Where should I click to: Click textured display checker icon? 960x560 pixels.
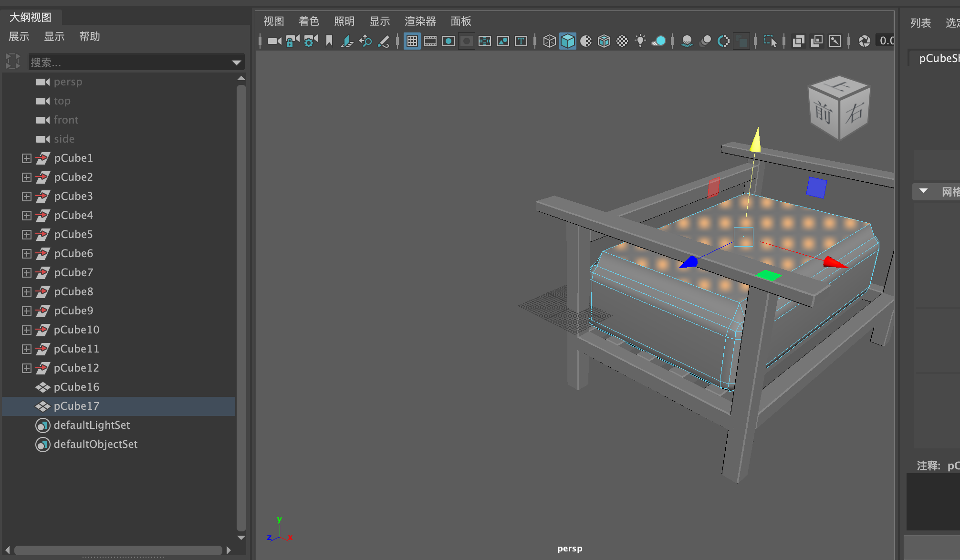point(622,41)
